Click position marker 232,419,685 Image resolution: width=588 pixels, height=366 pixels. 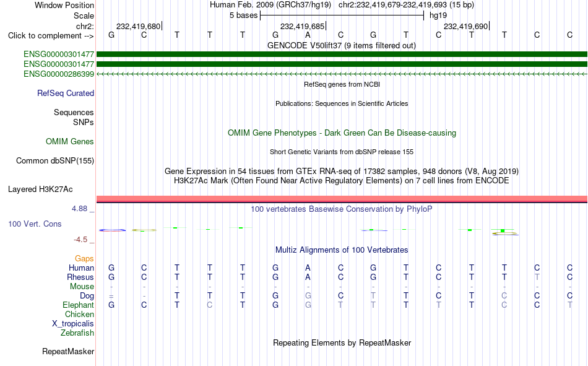302,26
